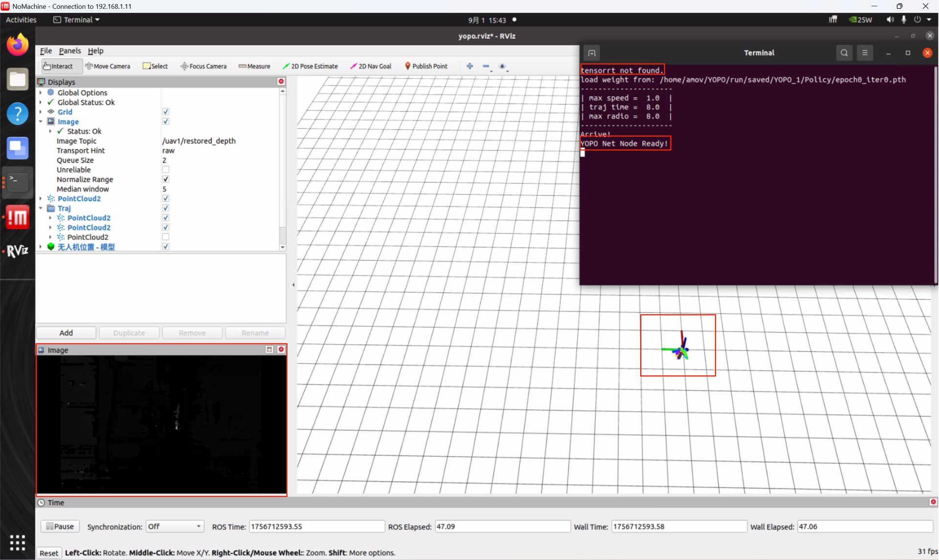Open the Synchronization dropdown

coord(174,526)
